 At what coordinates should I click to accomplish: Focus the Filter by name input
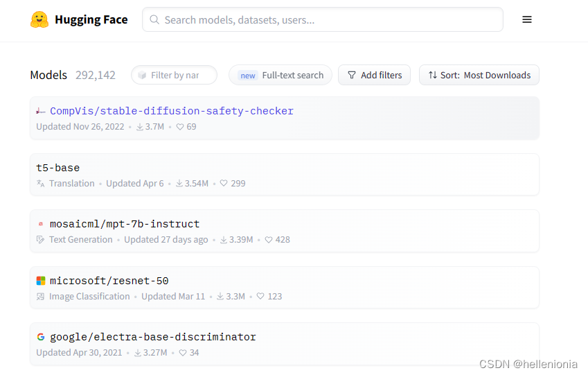(174, 75)
